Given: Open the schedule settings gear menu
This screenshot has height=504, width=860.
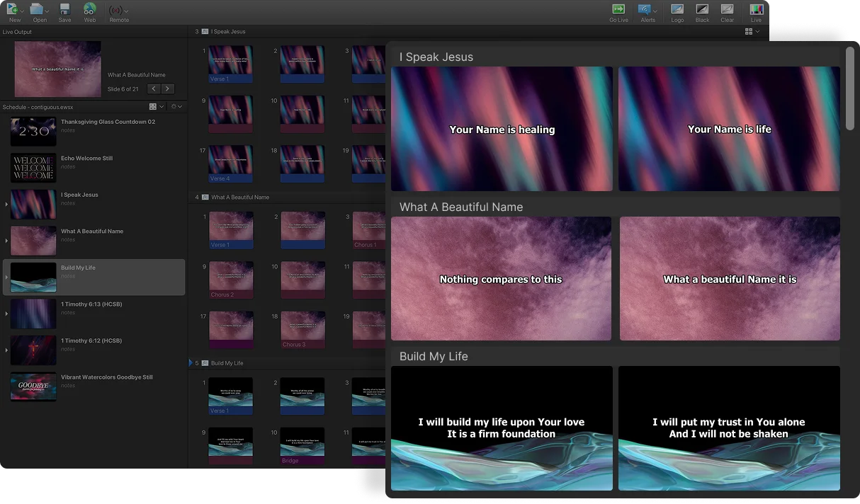Looking at the screenshot, I should pos(174,105).
